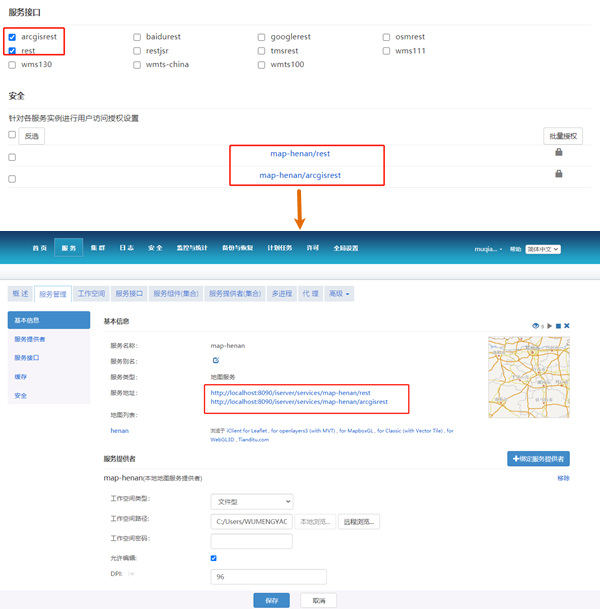Open the henan map preview thumbnail
This screenshot has height=609, width=600.
(527, 375)
